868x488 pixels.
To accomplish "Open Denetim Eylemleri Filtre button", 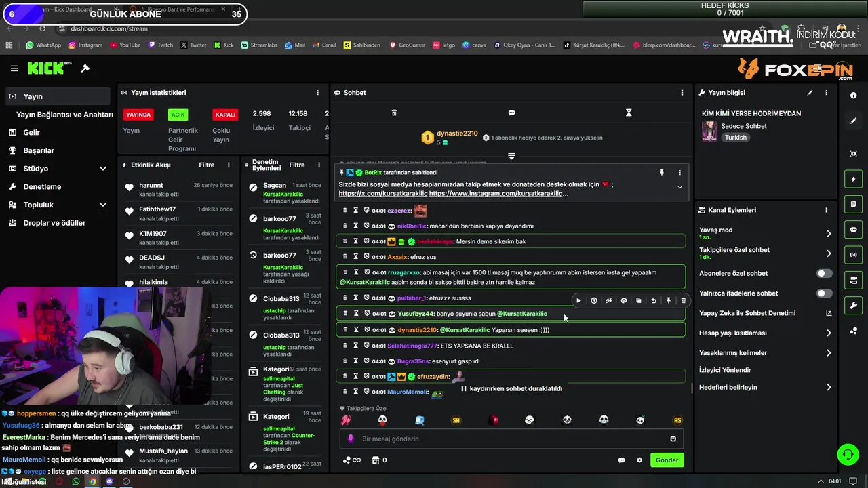I will [x=297, y=165].
